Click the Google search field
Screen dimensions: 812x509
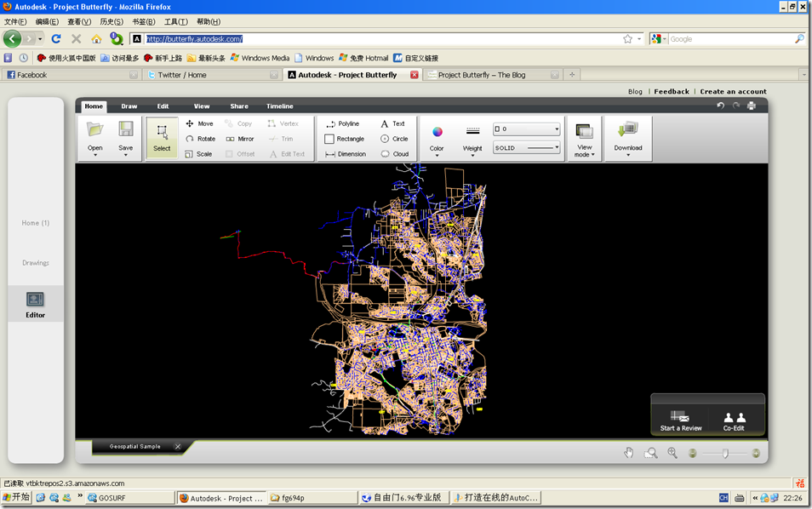[731, 39]
